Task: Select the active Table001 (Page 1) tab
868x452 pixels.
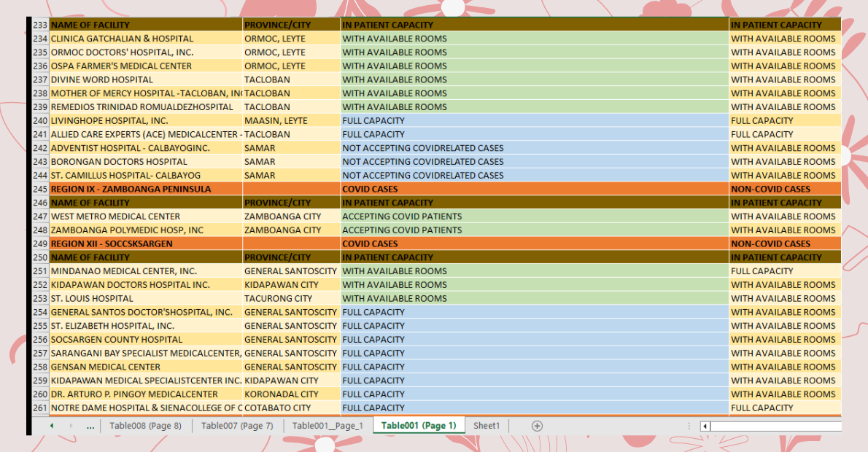Action: (x=419, y=426)
